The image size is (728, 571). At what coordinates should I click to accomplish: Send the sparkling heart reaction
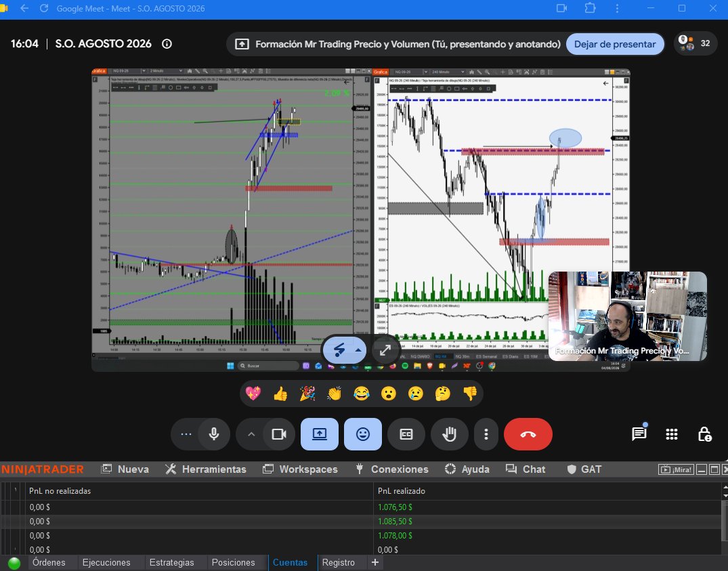(x=253, y=394)
